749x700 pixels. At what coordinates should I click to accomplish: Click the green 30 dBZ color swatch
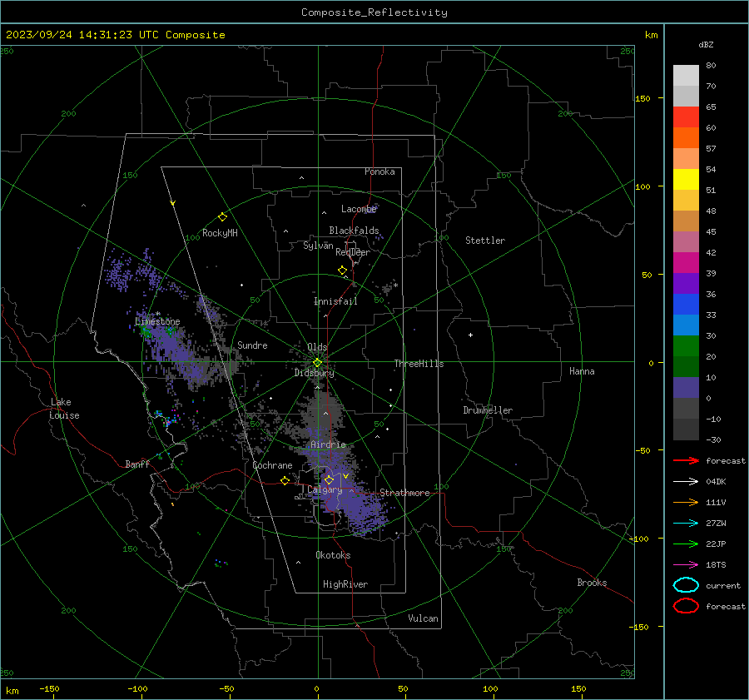coord(686,346)
